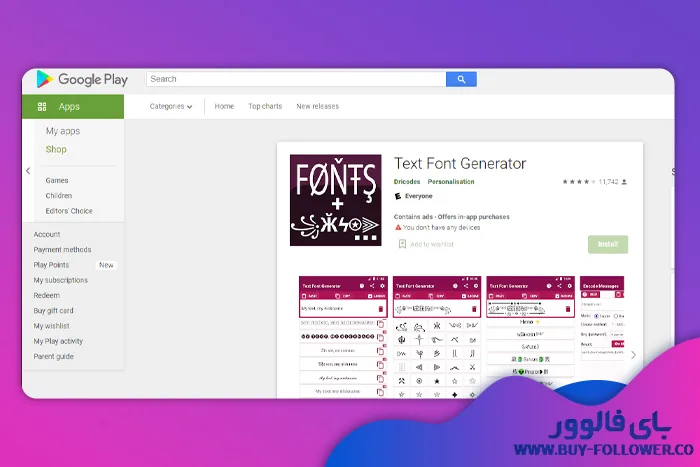Click the Add to wishlist bookmark icon
This screenshot has height=467, width=700.
[x=402, y=244]
